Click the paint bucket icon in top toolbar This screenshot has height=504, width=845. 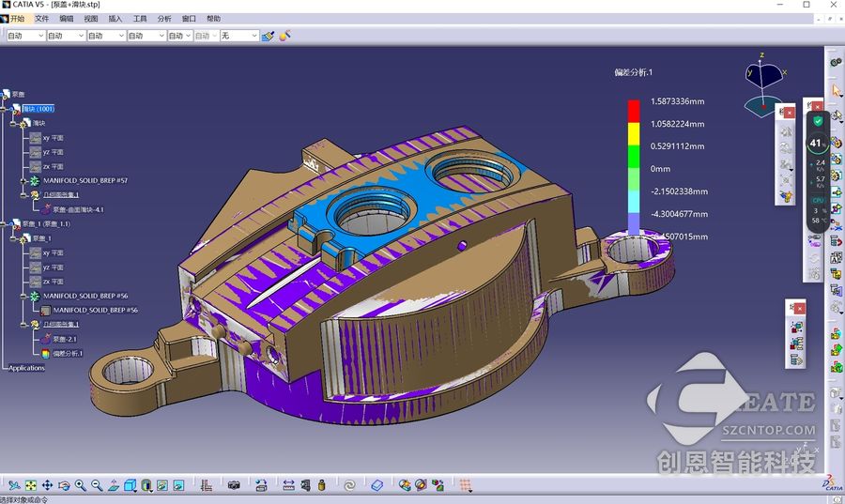click(285, 36)
